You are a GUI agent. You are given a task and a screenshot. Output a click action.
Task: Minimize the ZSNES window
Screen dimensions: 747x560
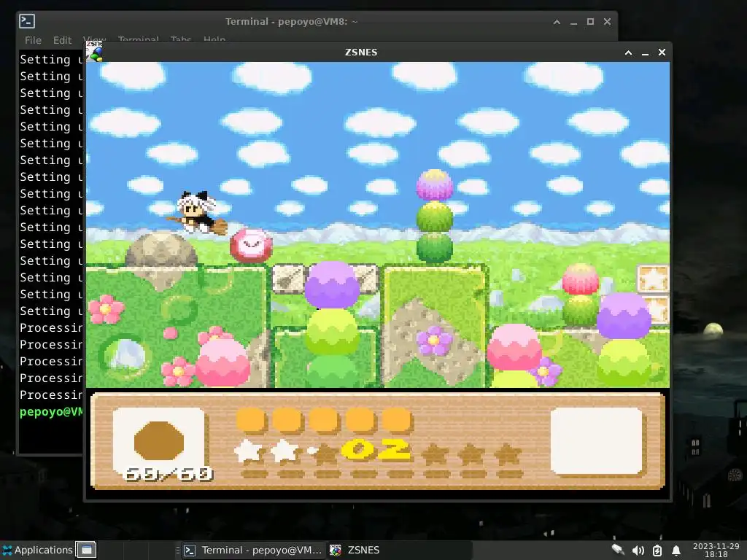click(645, 52)
